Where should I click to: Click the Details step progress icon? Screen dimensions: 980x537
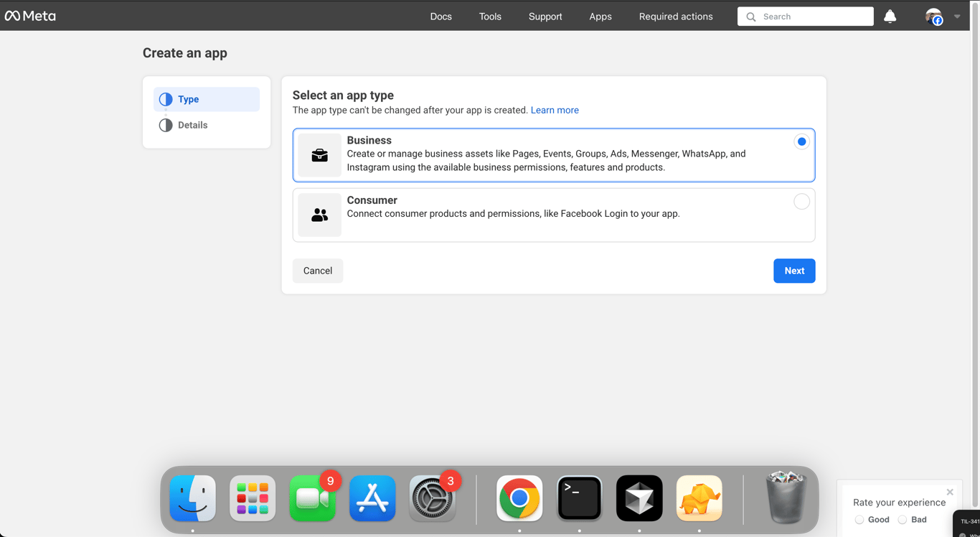(166, 125)
